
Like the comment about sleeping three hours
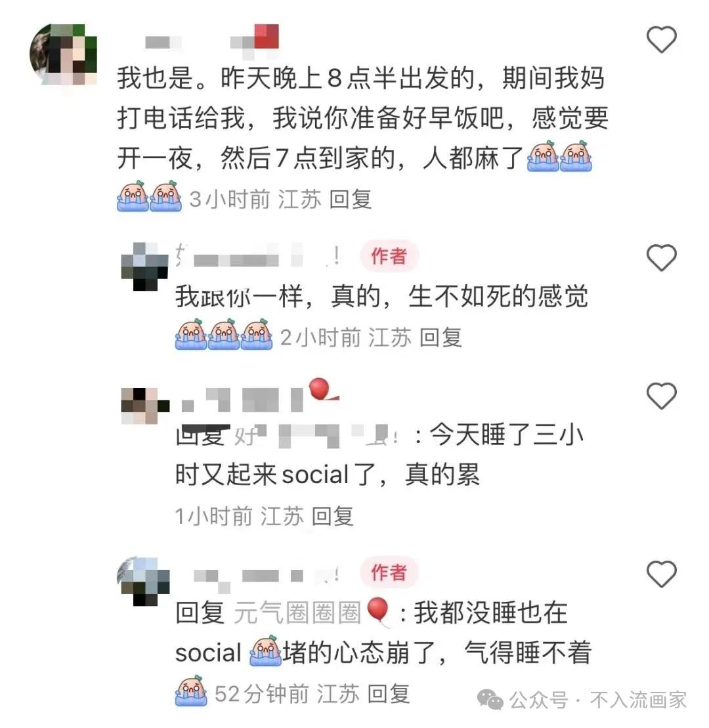click(x=661, y=396)
